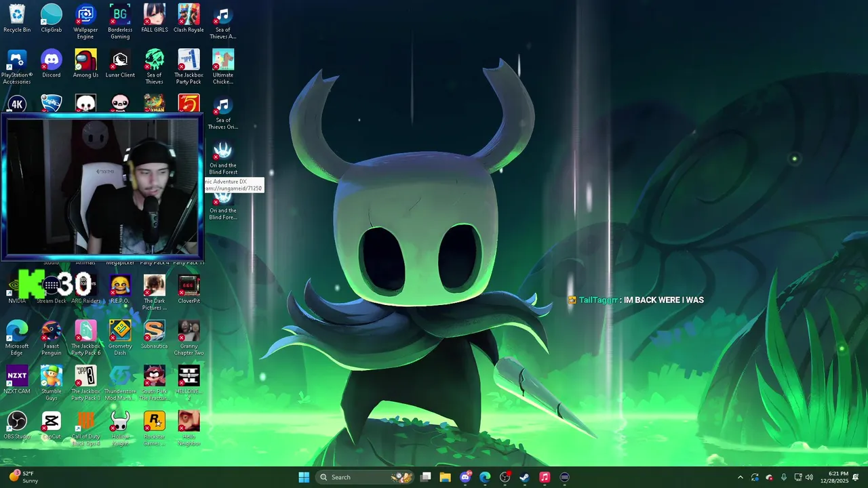Open Stream Deck taskbar icon
The height and width of the screenshot is (488, 868).
(564, 477)
